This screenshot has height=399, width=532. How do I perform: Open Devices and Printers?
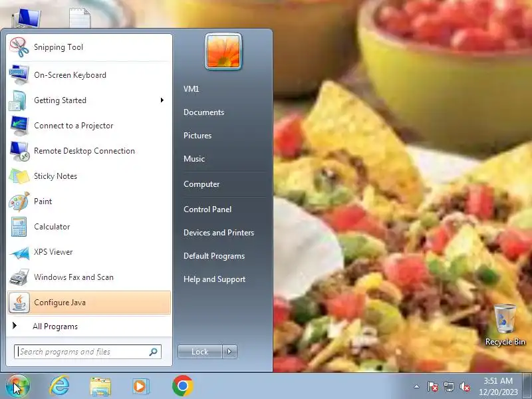point(219,233)
